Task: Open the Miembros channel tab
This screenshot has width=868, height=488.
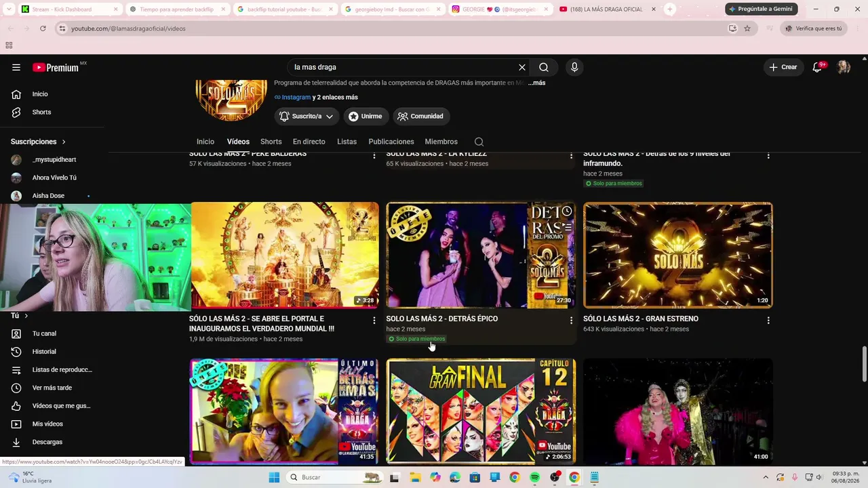Action: pos(441,142)
